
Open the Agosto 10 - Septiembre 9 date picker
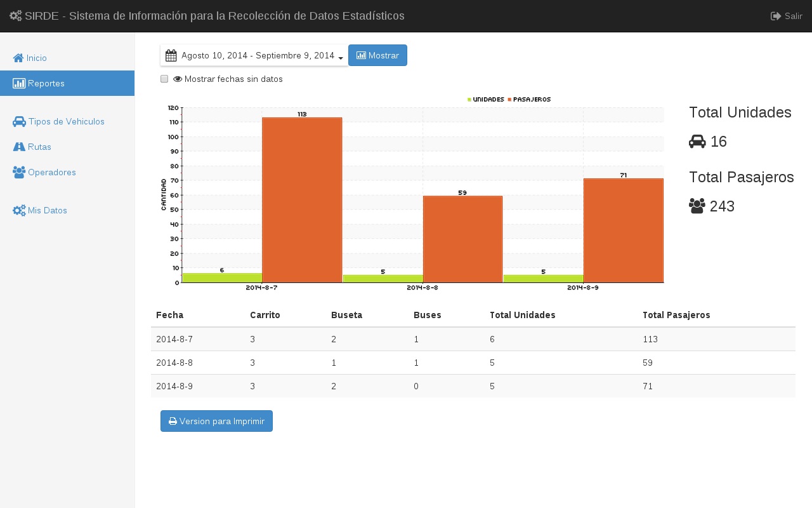click(254, 55)
